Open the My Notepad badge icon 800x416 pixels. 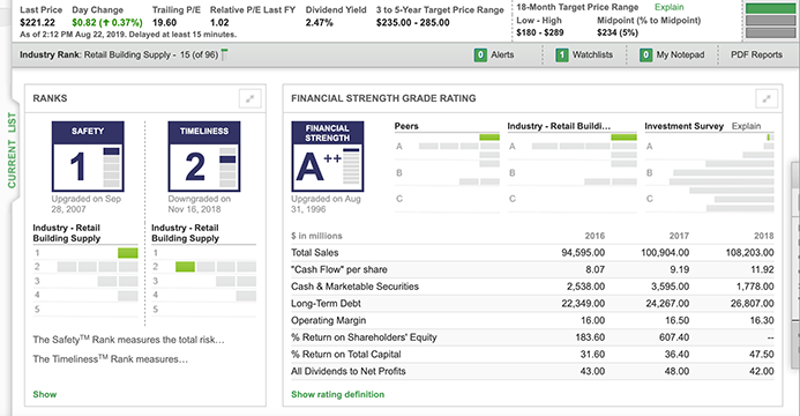click(x=646, y=55)
